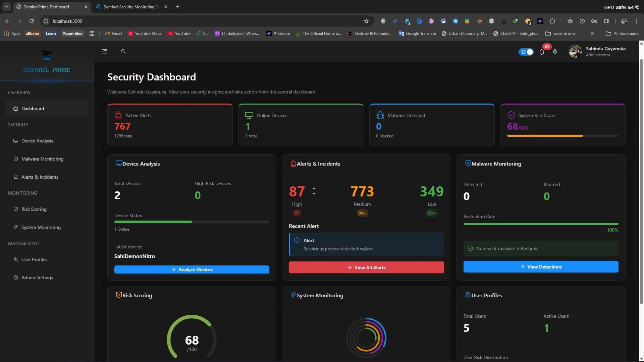The width and height of the screenshot is (644, 362).
Task: Click the System Risk Score progress bar
Action: (562, 136)
